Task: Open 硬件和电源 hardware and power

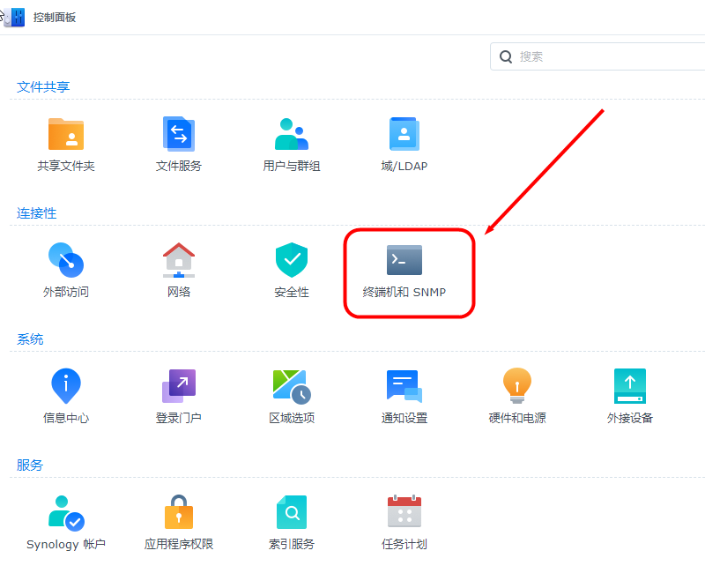Action: [517, 387]
